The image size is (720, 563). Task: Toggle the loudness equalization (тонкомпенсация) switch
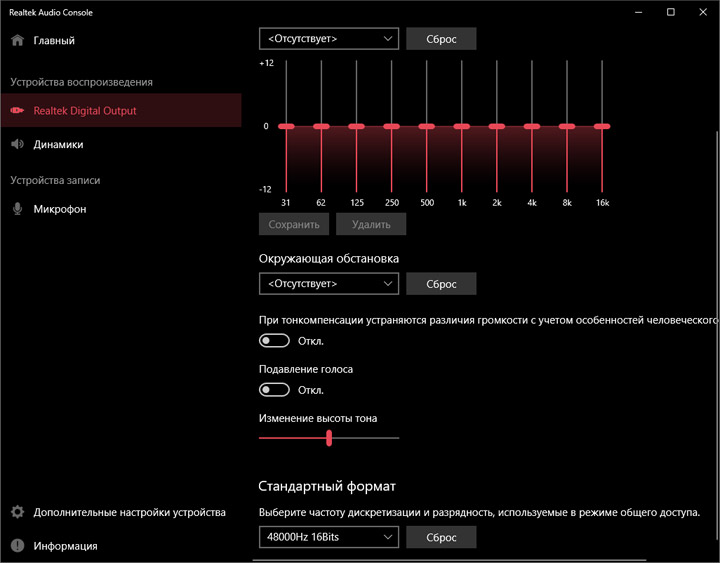pyautogui.click(x=274, y=341)
